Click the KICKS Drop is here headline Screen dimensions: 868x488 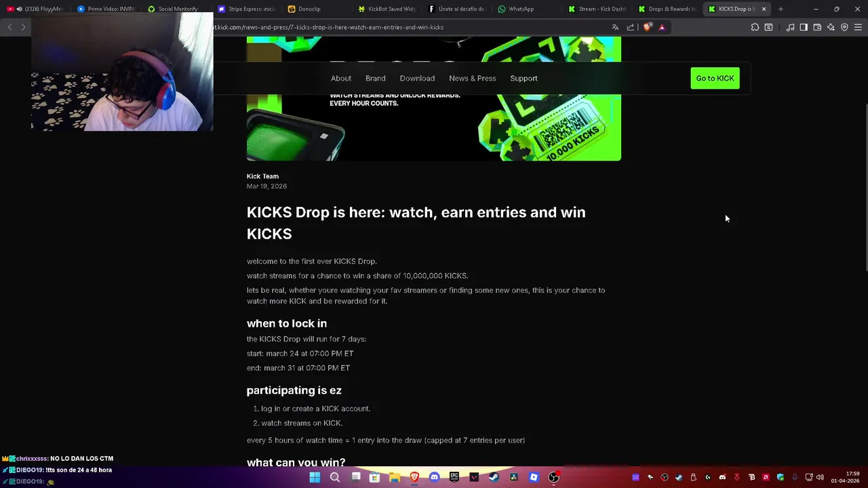416,223
